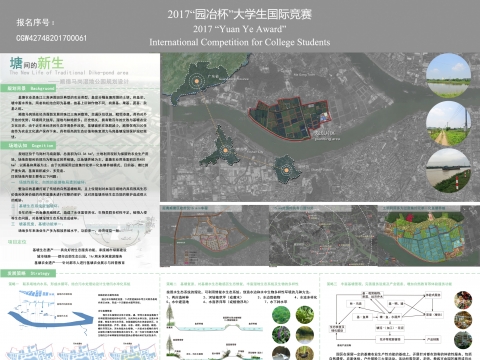Image resolution: width=480 pixels, height=360 pixels.
Task: Click the Background section header
Action: click(28, 88)
